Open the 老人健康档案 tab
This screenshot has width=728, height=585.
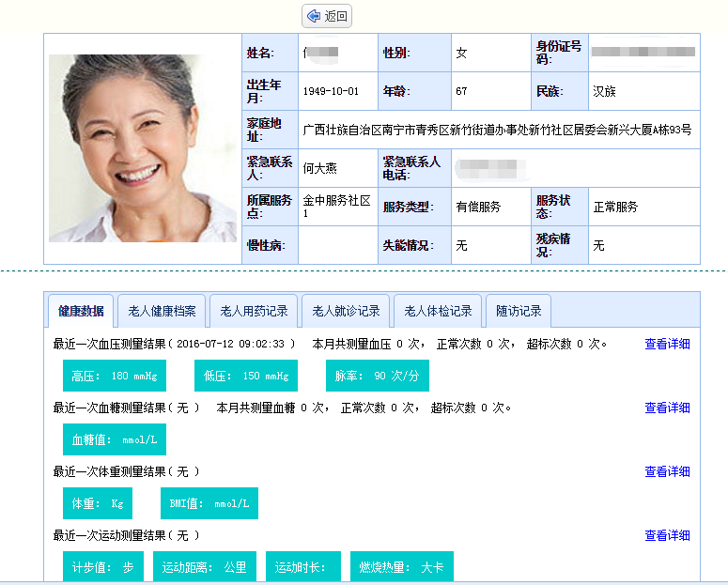[x=162, y=311]
